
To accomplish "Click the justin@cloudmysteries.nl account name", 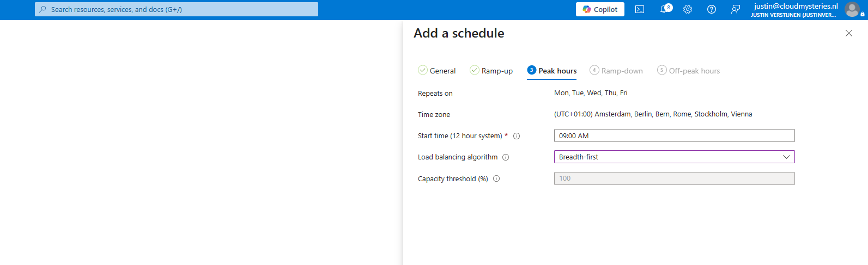I will tap(796, 6).
